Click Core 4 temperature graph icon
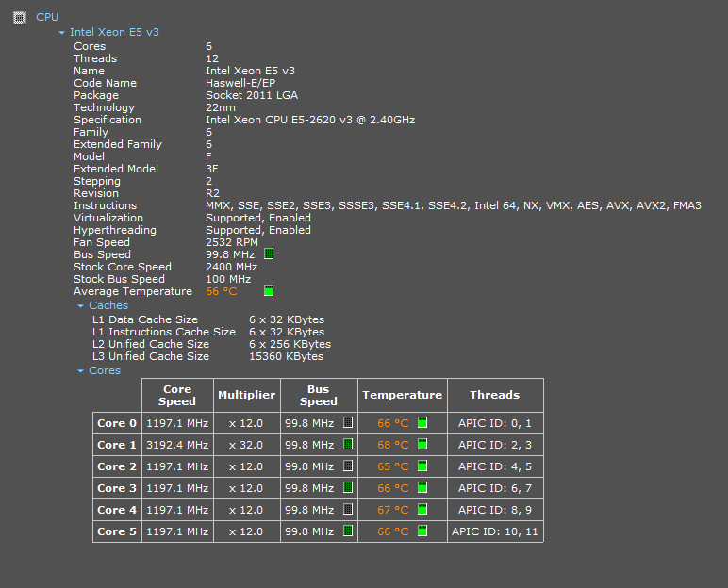 click(x=422, y=509)
